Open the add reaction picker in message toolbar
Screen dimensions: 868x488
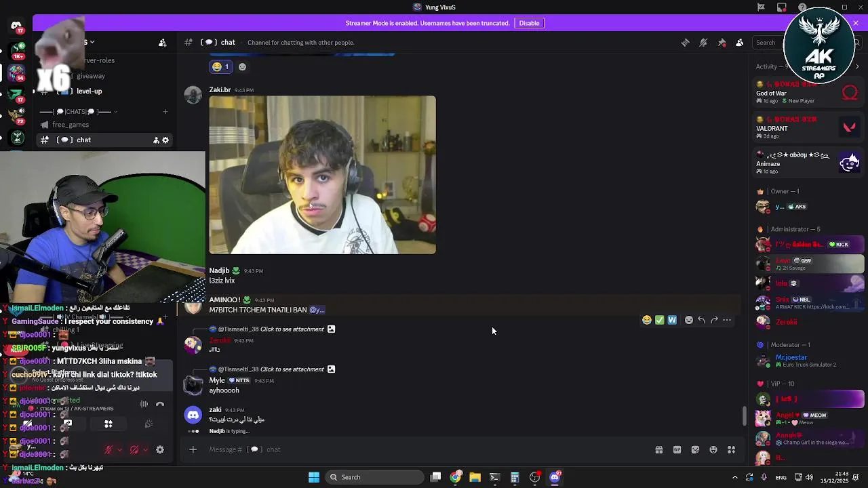click(689, 320)
